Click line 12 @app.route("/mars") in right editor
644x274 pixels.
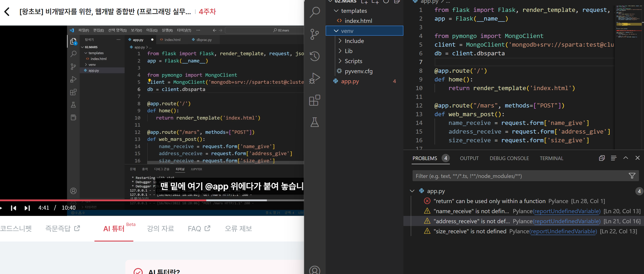click(x=499, y=105)
